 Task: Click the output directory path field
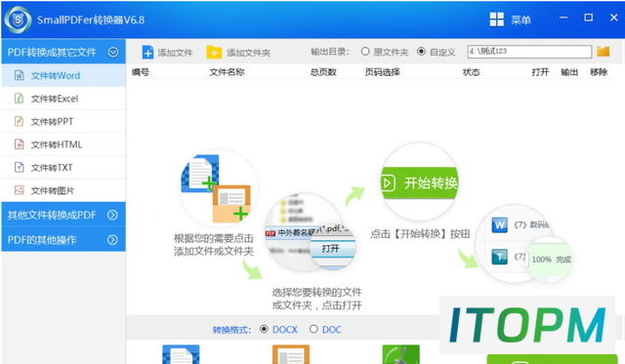click(529, 52)
